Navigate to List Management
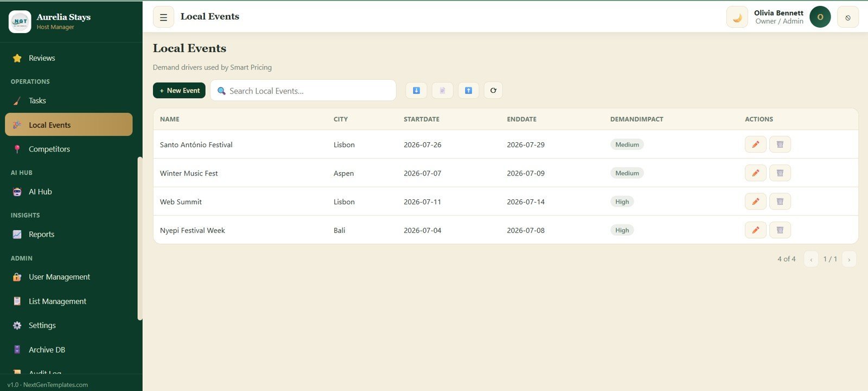868x391 pixels. [x=68, y=301]
